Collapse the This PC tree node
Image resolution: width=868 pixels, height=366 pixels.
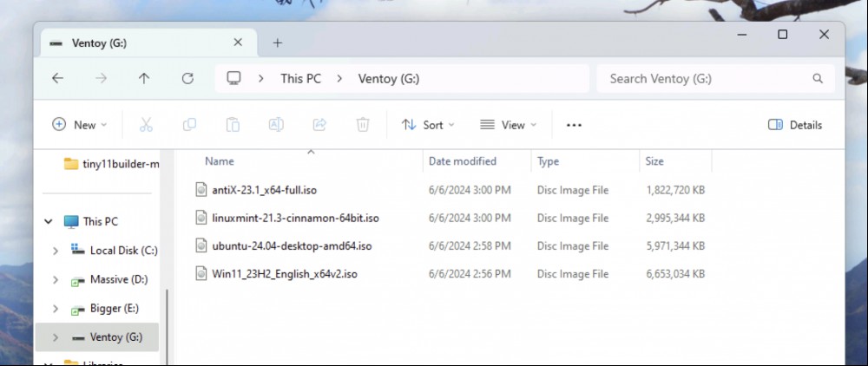(x=49, y=222)
